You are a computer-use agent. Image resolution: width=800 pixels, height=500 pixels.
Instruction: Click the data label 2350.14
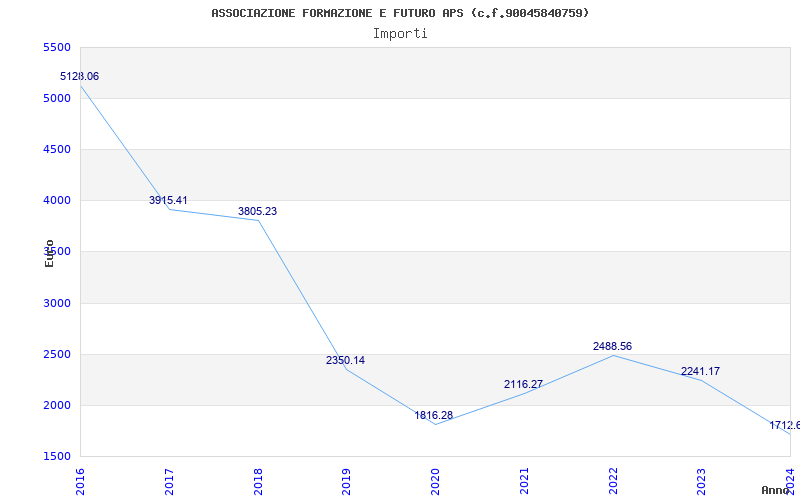tap(345, 360)
